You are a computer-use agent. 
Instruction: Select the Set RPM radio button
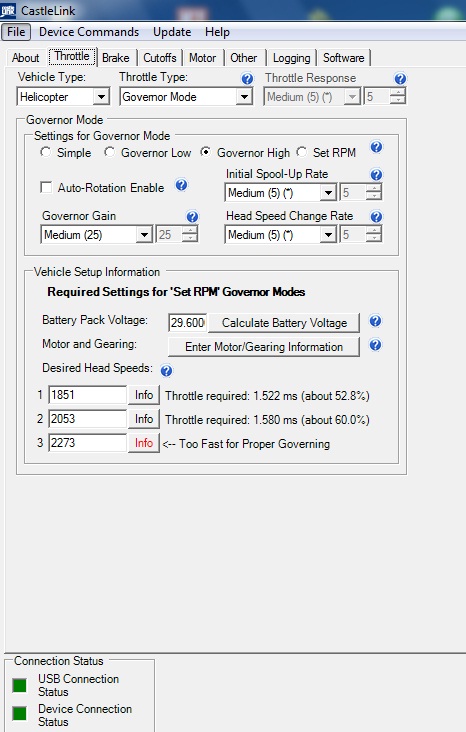pyautogui.click(x=302, y=152)
